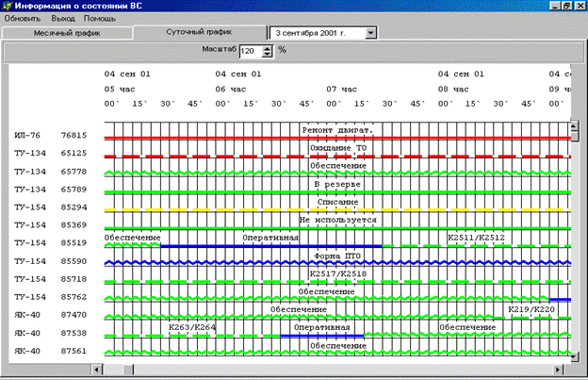This screenshot has height=380, width=588.
Task: Switch to the Суточный график tab
Action: click(199, 32)
